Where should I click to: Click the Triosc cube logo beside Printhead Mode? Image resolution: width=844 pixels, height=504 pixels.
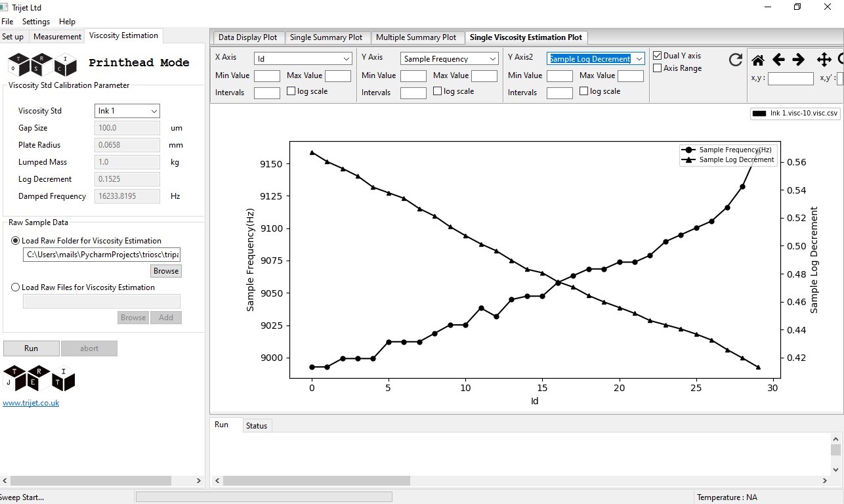pos(43,64)
